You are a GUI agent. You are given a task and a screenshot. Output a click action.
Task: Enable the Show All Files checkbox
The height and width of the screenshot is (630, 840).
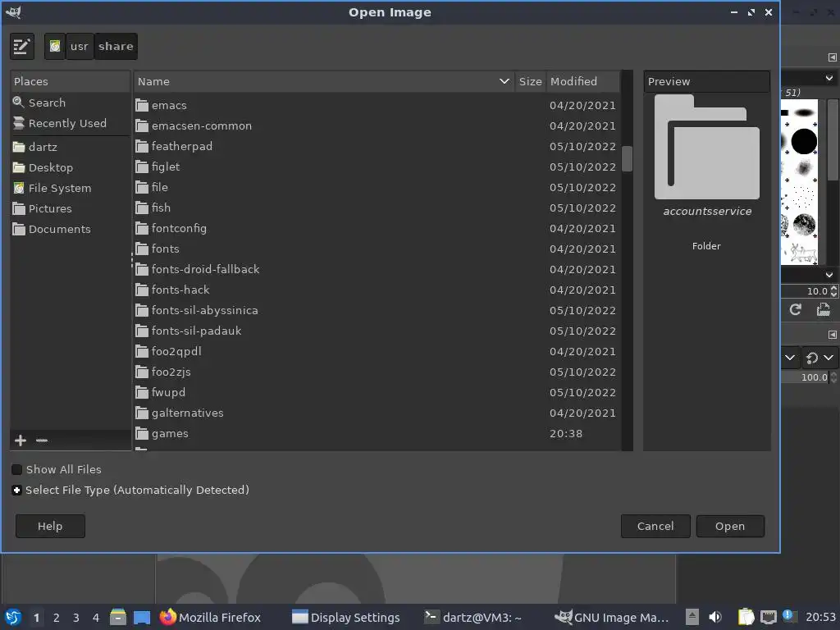pos(16,470)
